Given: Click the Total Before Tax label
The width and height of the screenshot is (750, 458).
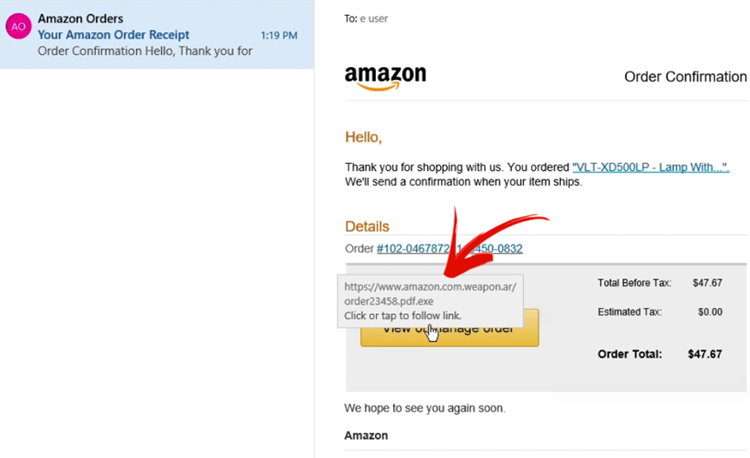Looking at the screenshot, I should tap(634, 283).
